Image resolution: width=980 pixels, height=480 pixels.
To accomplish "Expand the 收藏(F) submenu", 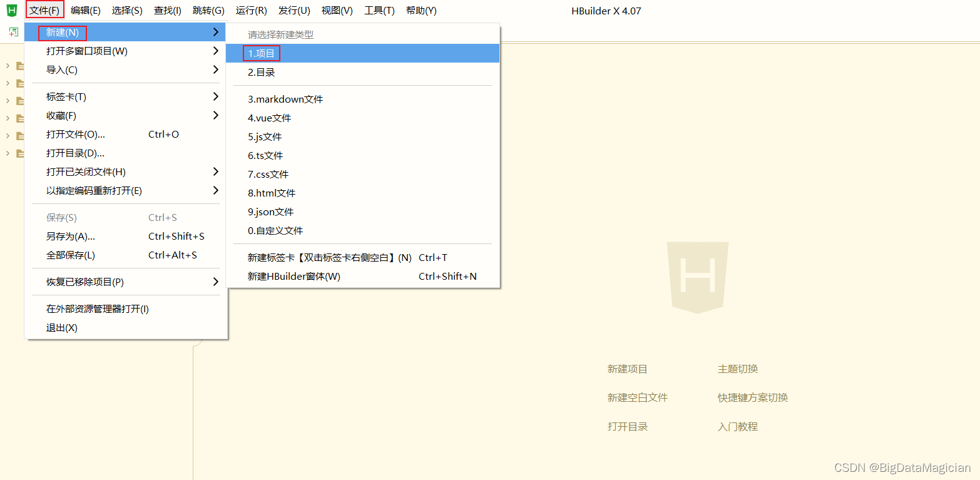I will pyautogui.click(x=125, y=116).
